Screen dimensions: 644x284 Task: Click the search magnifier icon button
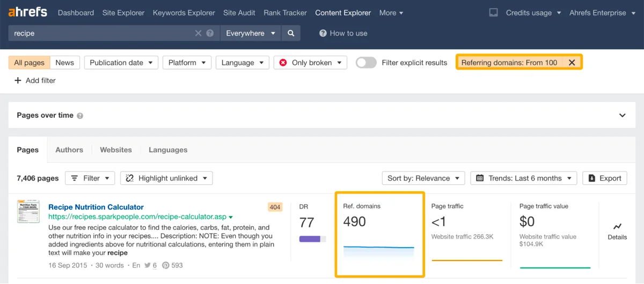coord(291,33)
